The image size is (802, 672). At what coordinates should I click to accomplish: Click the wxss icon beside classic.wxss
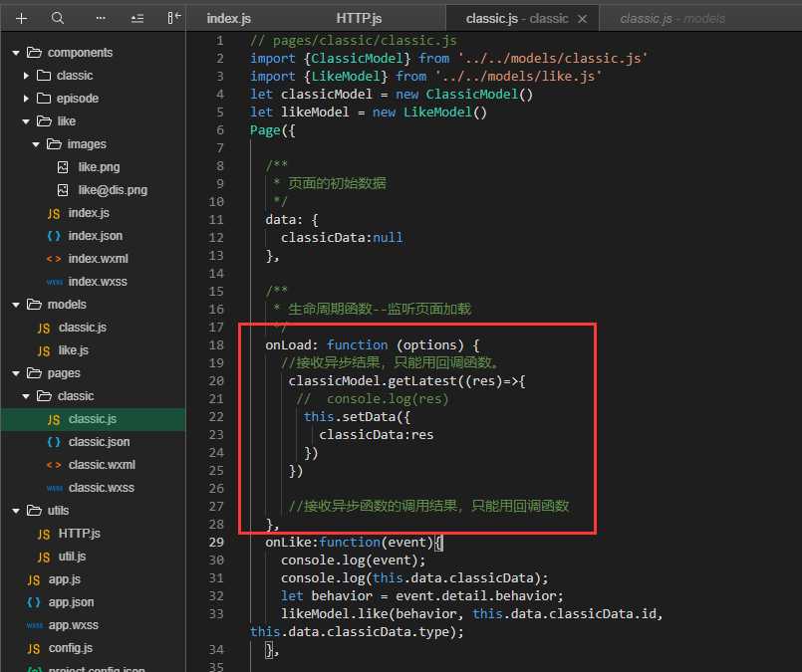coord(54,489)
